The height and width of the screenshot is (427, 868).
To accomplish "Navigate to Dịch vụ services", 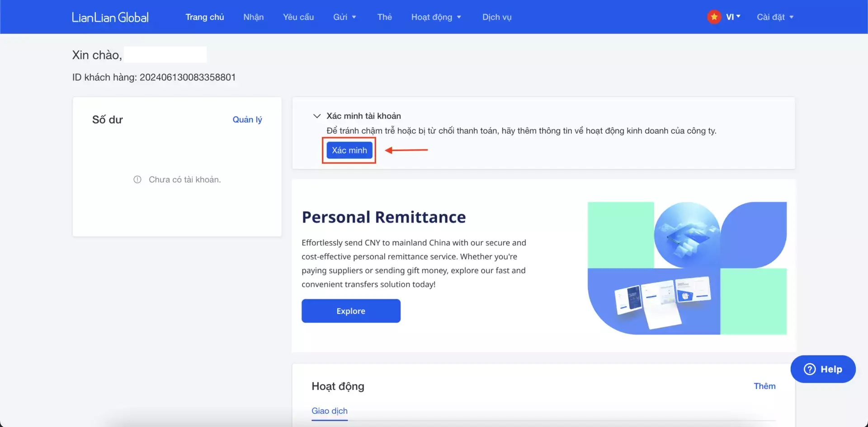I will point(496,17).
